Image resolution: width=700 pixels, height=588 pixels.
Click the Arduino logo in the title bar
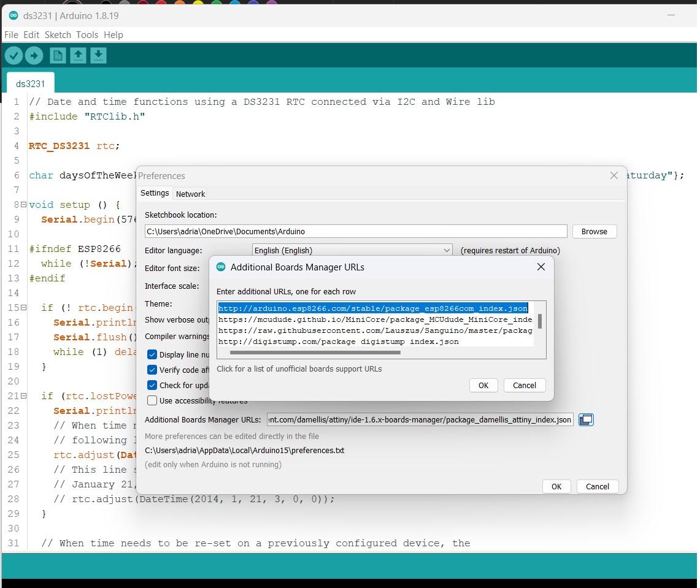coord(13,15)
